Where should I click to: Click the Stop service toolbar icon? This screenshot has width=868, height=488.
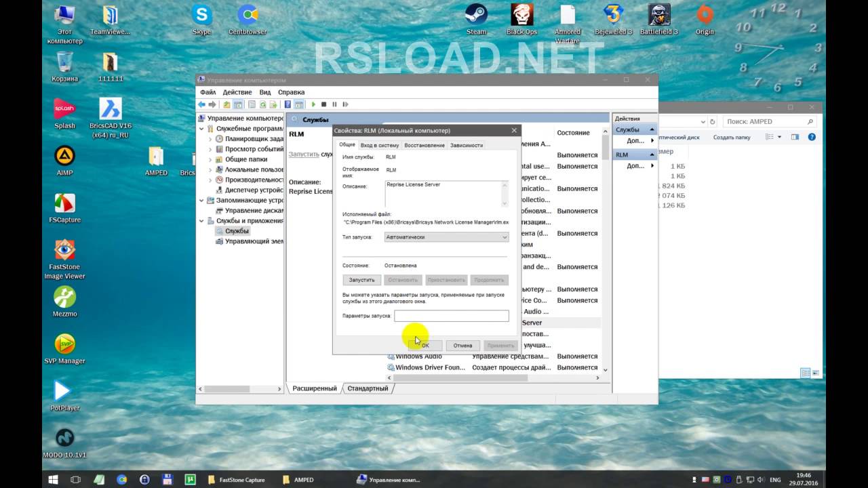(323, 104)
